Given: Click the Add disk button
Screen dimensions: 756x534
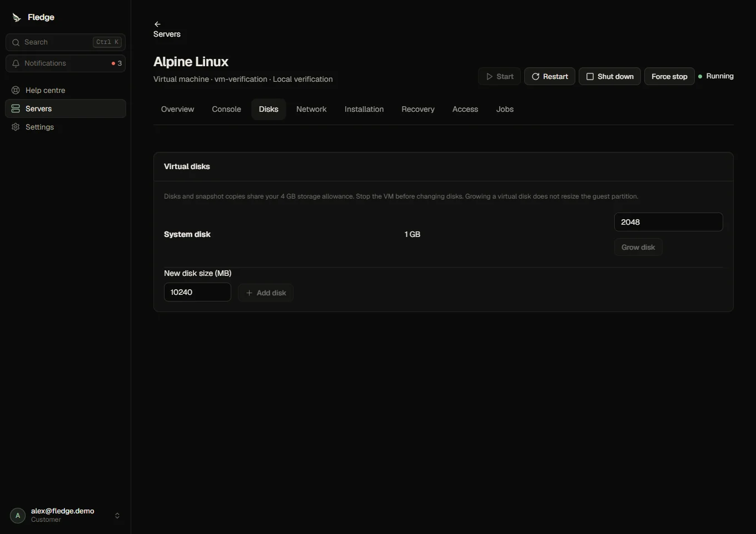Looking at the screenshot, I should (x=266, y=293).
